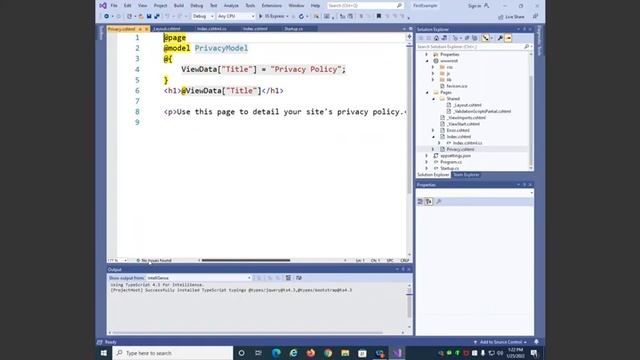Click the Property Pages wrench in Properties

439,202
